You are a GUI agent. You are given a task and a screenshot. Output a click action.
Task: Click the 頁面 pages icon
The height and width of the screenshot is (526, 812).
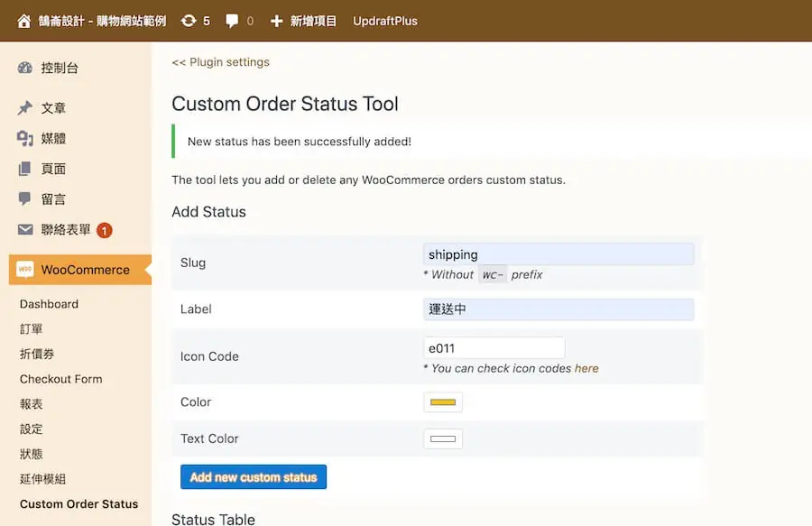coord(25,169)
